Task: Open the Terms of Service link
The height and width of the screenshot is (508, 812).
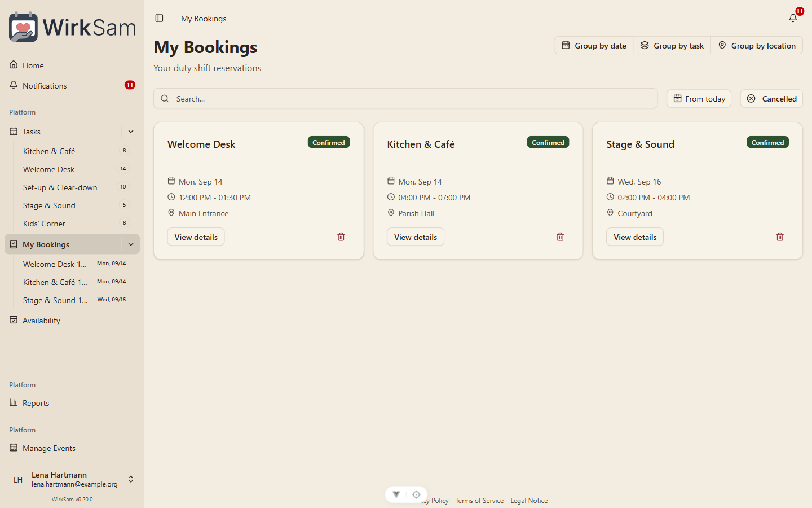Action: [x=479, y=501]
